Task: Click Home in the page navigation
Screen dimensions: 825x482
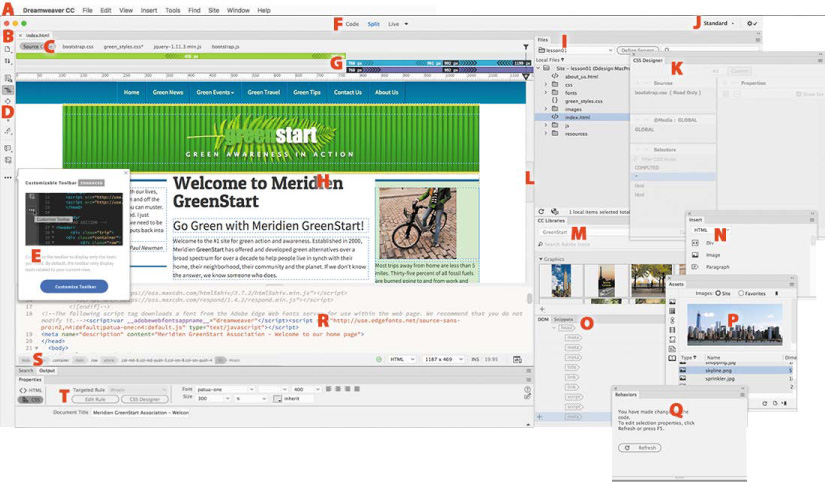Action: (x=132, y=92)
